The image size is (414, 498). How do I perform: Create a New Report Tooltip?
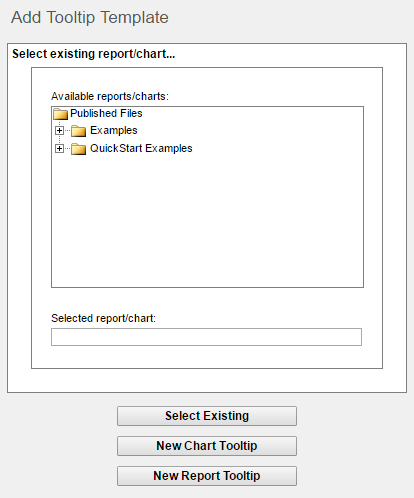207,476
